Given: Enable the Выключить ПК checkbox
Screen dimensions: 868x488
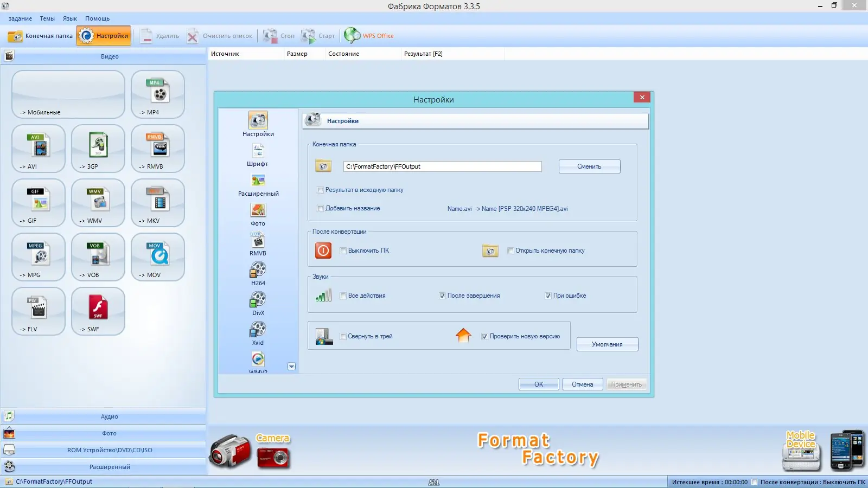Looking at the screenshot, I should [343, 251].
